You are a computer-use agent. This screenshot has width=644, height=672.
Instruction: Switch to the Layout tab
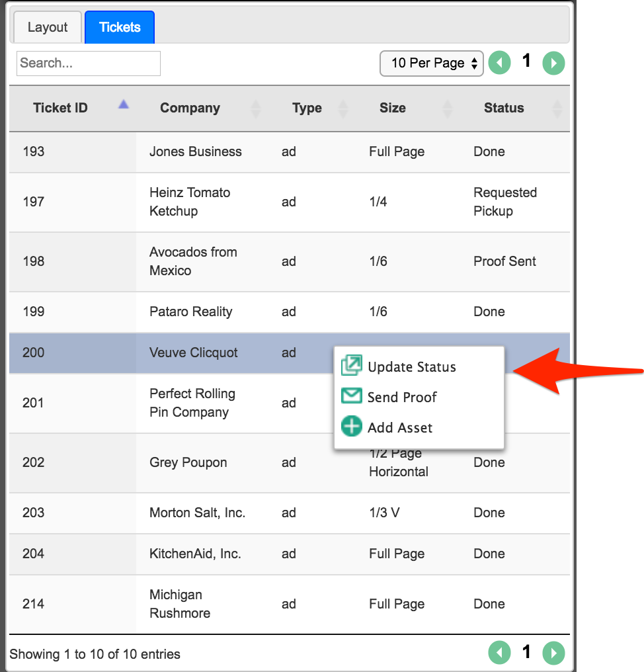46,27
